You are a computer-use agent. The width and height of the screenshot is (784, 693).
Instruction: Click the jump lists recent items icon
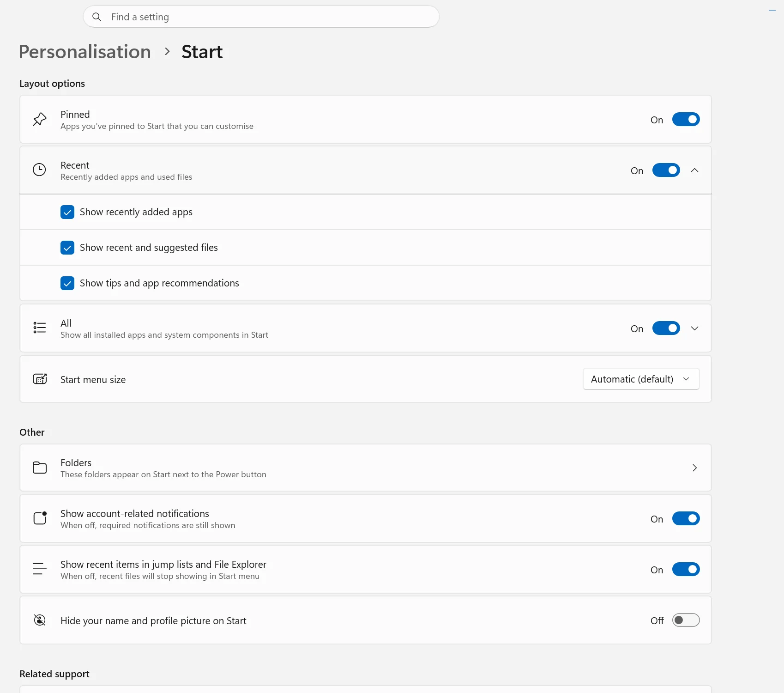click(x=40, y=569)
